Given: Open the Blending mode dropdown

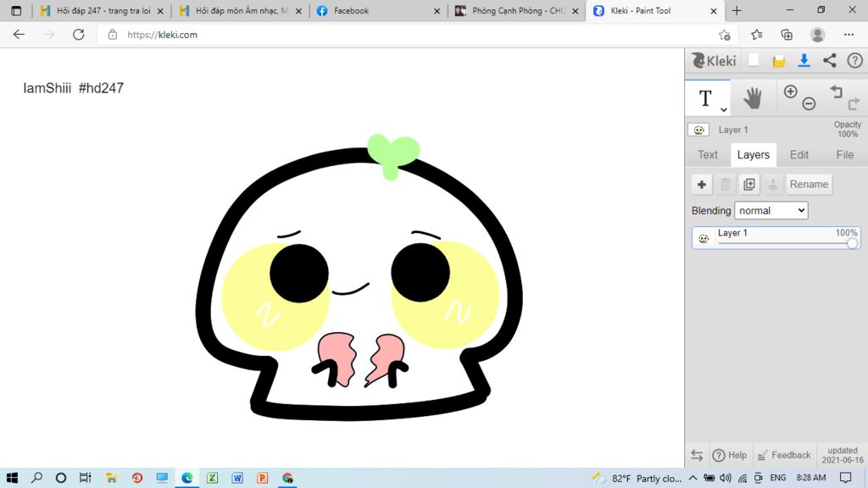Looking at the screenshot, I should click(x=771, y=210).
